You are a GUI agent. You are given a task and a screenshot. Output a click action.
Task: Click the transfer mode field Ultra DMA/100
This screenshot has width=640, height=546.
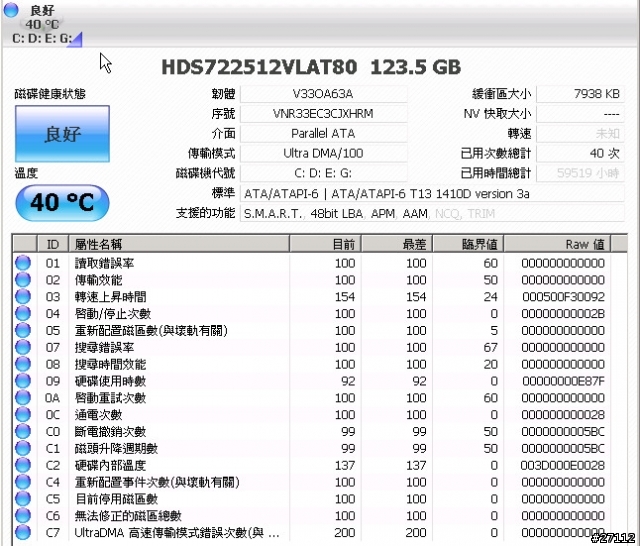pos(323,153)
